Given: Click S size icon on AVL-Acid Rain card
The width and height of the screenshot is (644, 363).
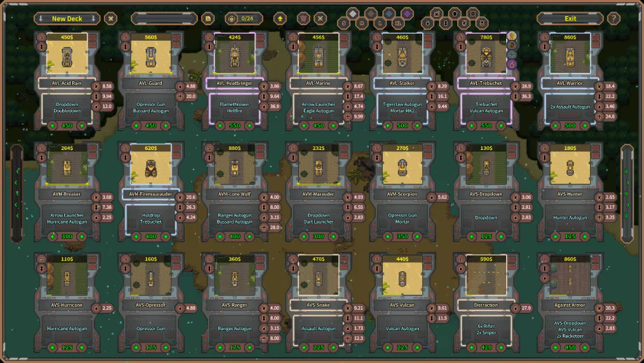Looking at the screenshot, I should coord(41,37).
